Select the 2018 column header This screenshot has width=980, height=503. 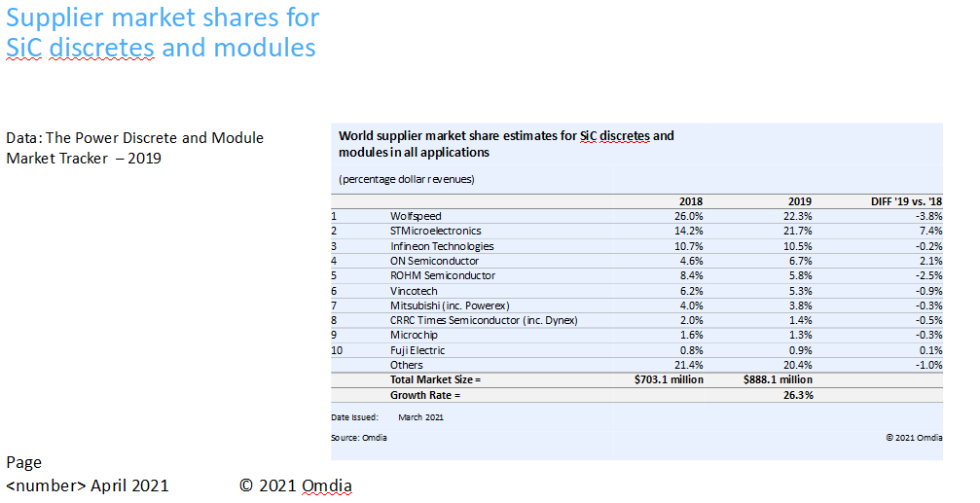pyautogui.click(x=689, y=201)
